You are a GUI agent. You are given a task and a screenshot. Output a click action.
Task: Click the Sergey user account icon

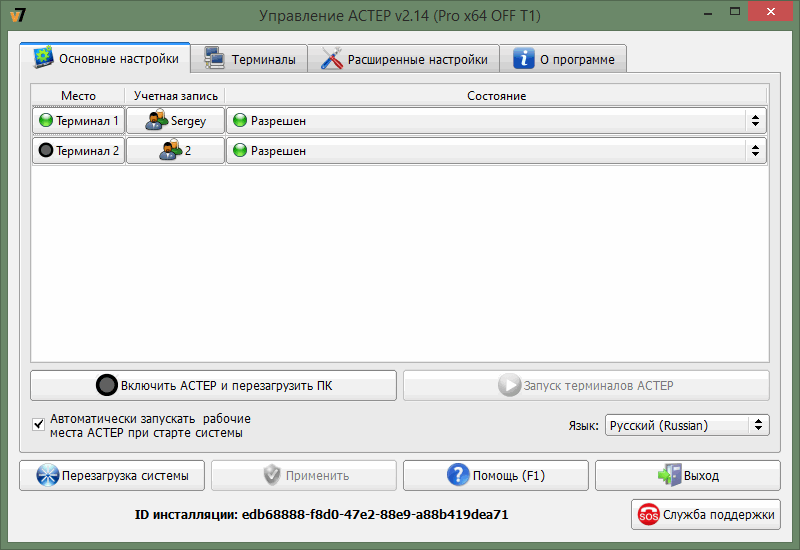157,121
